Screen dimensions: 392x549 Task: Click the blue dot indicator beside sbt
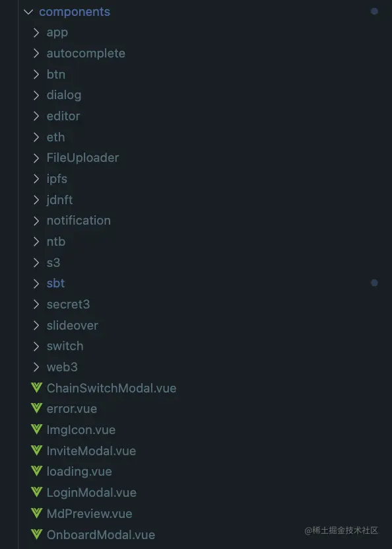[x=375, y=283]
